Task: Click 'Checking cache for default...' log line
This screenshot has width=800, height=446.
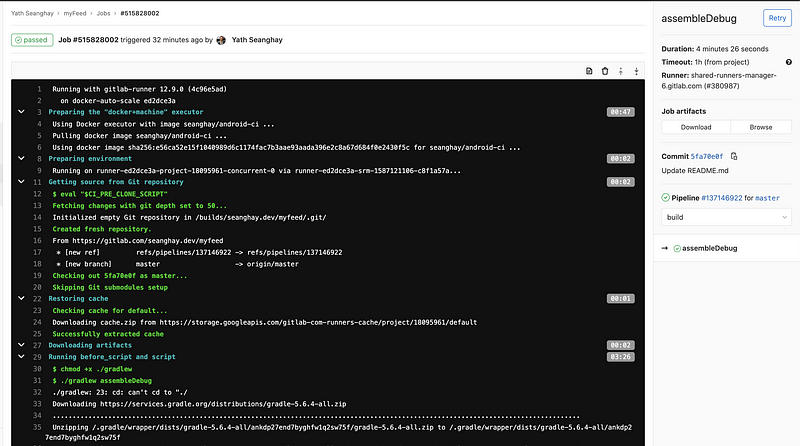Action: 110,310
